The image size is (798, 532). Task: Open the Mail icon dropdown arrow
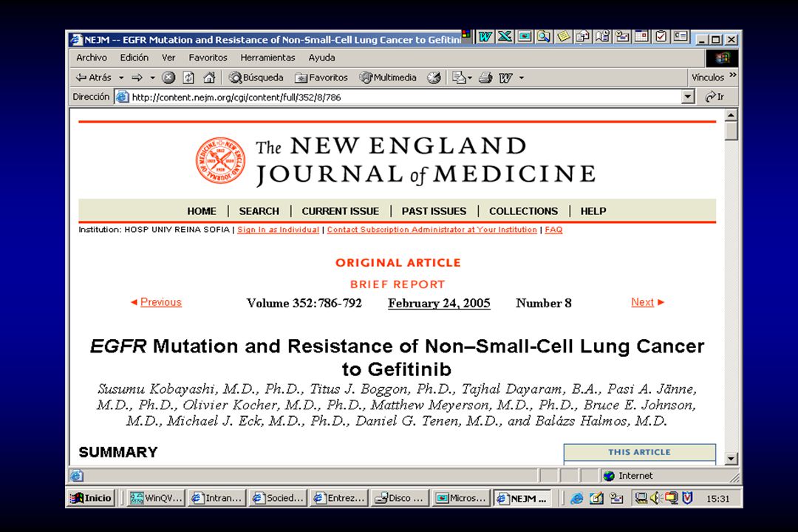point(470,78)
